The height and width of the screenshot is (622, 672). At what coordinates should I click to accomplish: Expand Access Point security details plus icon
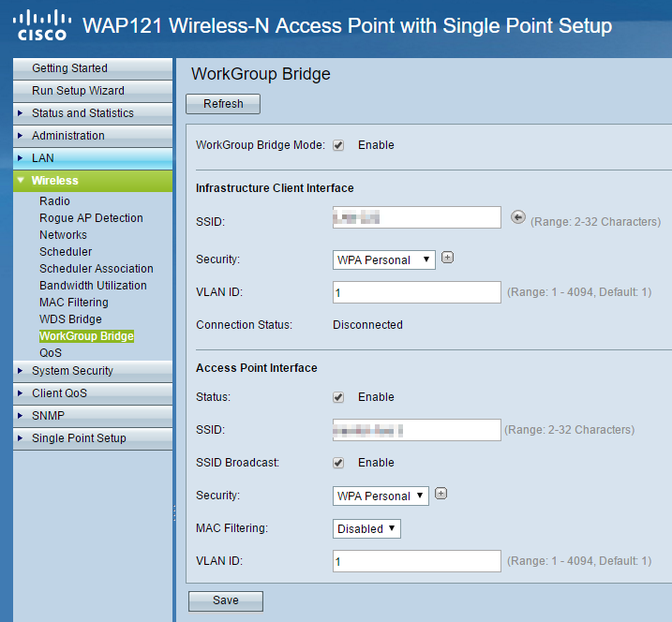point(441,494)
